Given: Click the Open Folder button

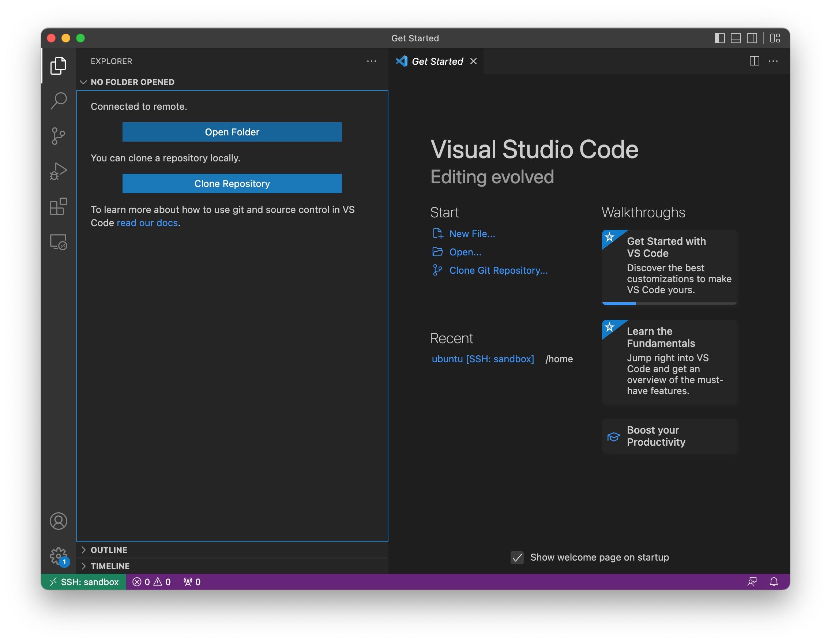Looking at the screenshot, I should (232, 132).
